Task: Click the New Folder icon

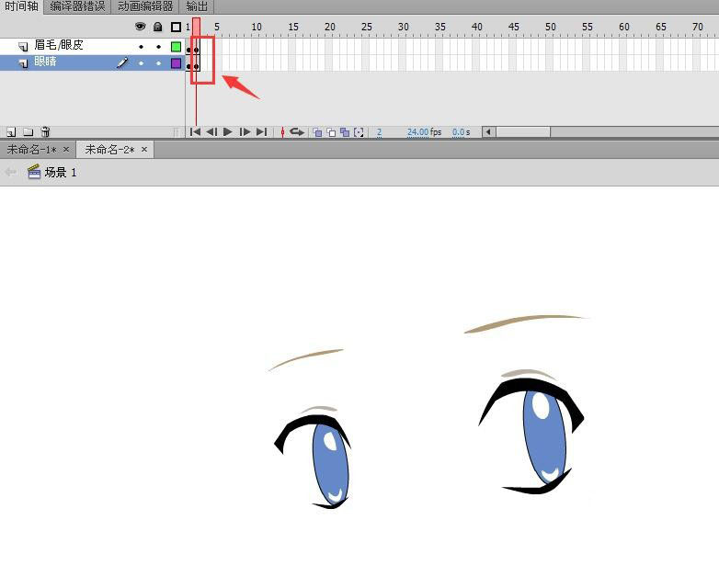Action: point(28,132)
